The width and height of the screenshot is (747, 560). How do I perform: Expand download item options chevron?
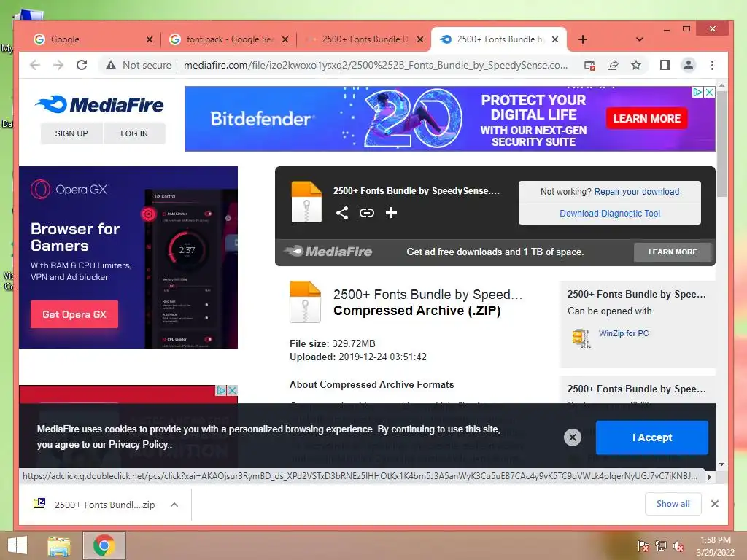[174, 505]
